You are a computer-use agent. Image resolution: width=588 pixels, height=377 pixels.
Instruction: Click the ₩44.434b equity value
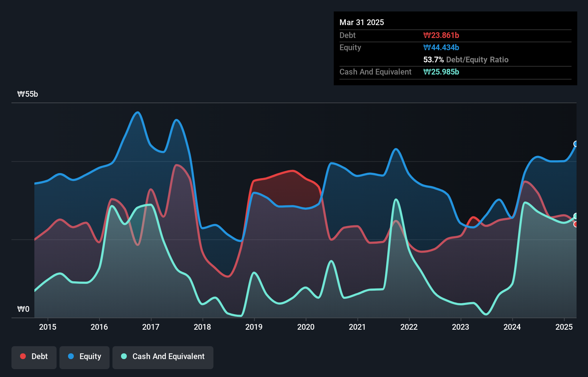pyautogui.click(x=441, y=47)
